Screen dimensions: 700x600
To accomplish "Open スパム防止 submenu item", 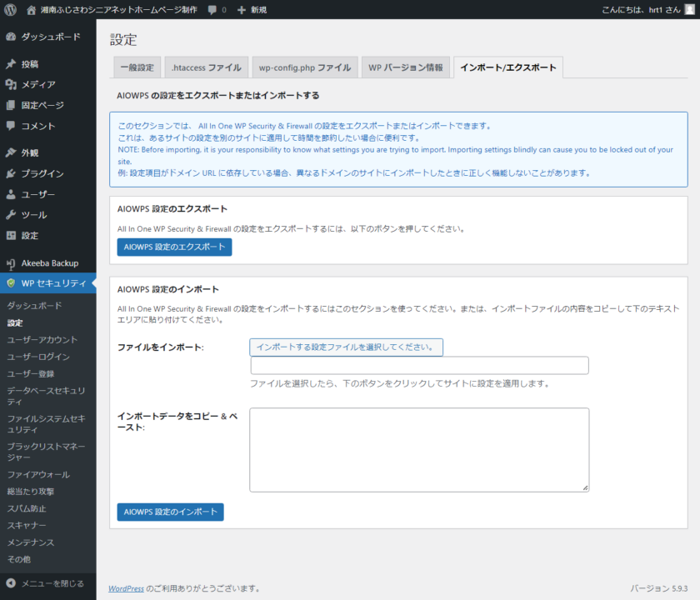I will coord(27,508).
